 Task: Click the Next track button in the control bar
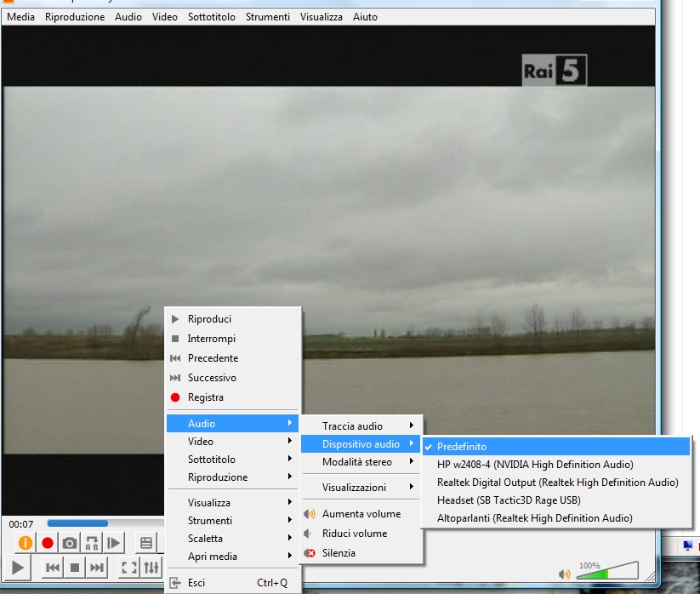click(96, 568)
